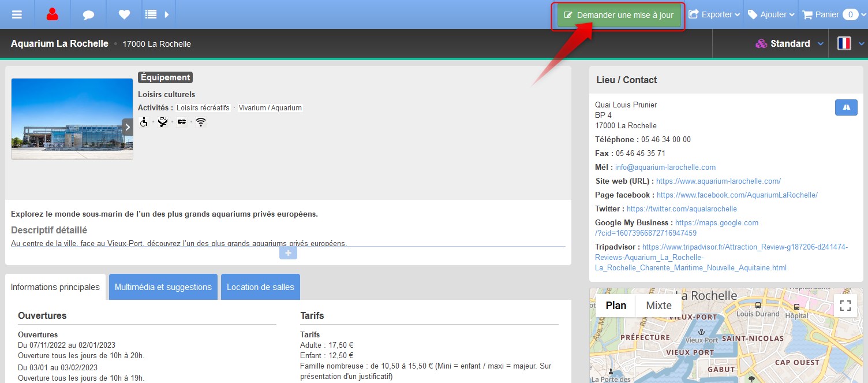
Task: Open the red user profile icon
Action: point(53,14)
